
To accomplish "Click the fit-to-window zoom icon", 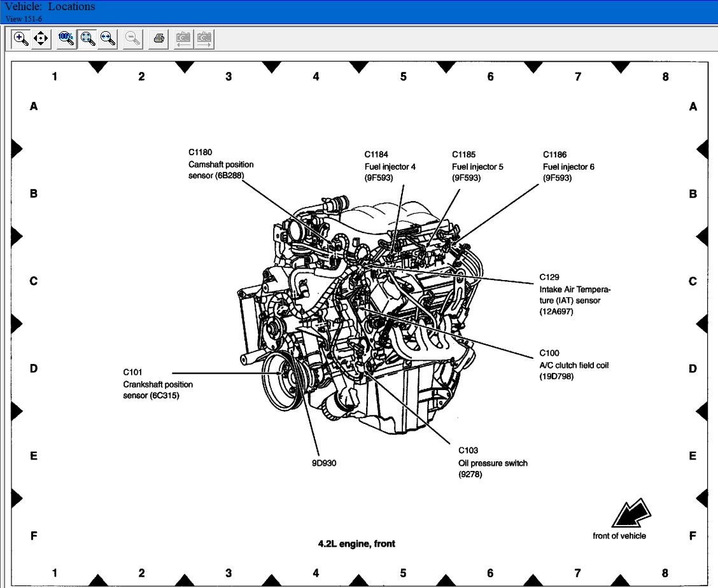I will [88, 39].
